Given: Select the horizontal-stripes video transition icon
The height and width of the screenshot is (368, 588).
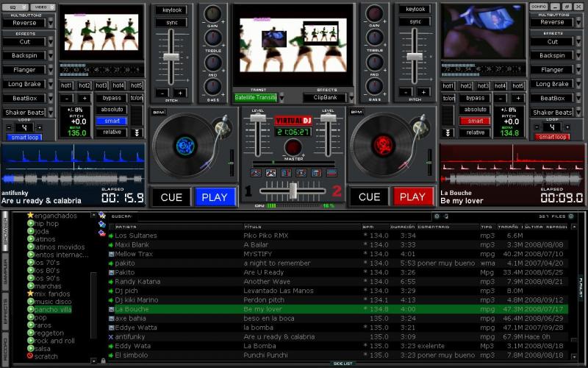Looking at the screenshot, I should click(331, 173).
